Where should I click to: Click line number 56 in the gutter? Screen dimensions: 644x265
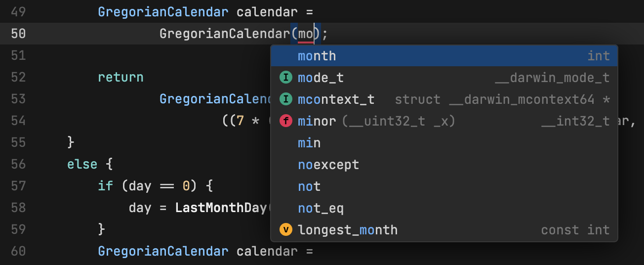[x=18, y=164]
